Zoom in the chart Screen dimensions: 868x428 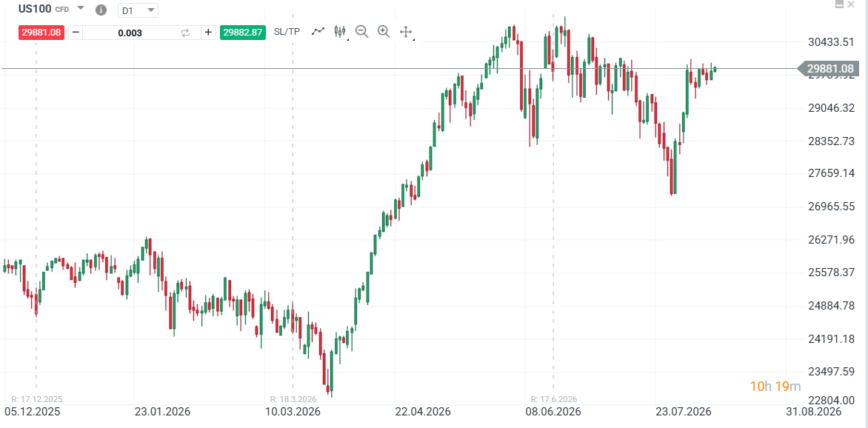click(384, 32)
